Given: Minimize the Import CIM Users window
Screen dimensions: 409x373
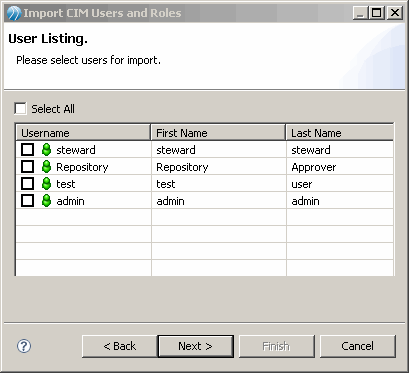Looking at the screenshot, I should pos(360,13).
